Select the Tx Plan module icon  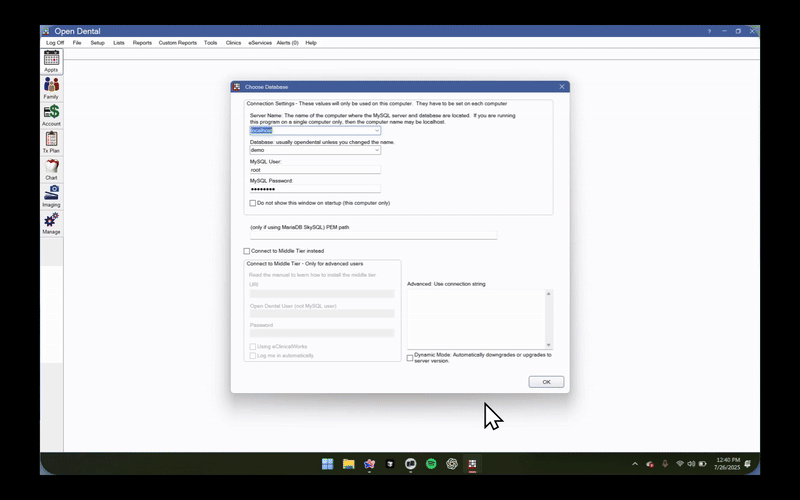51,140
